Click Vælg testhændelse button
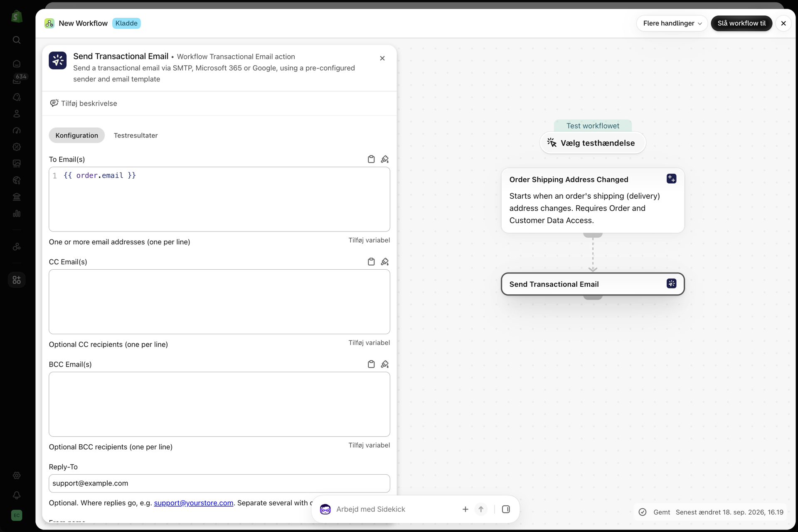 (x=593, y=143)
